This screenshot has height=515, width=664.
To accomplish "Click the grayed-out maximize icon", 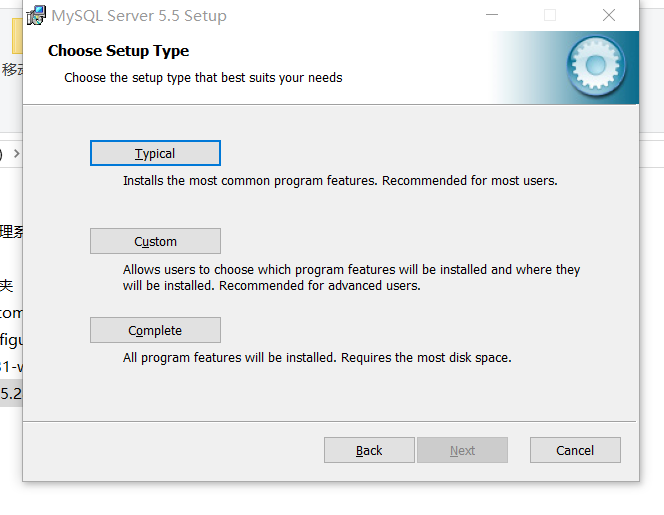I will point(550,15).
